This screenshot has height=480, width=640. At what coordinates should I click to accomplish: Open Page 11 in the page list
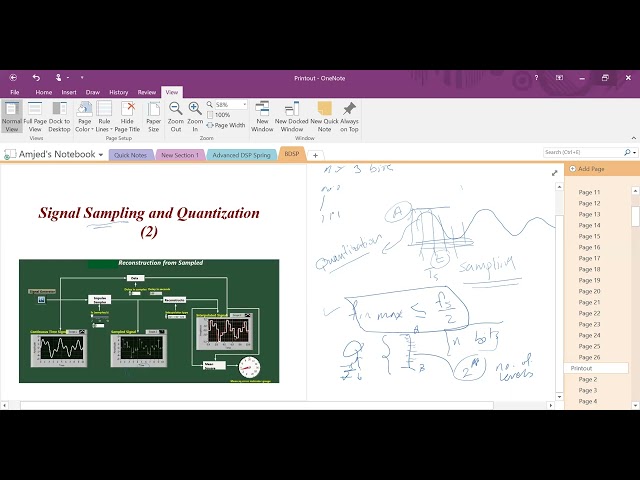[589, 192]
